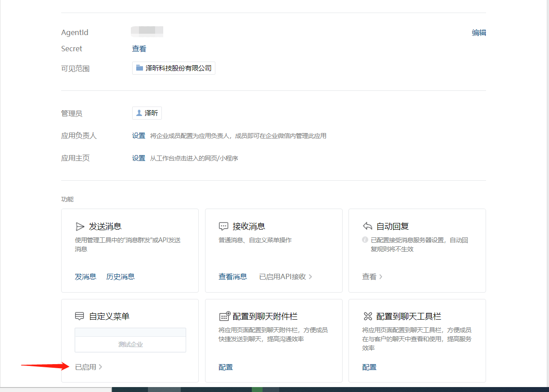The image size is (549, 392).
Task: Click 编辑 link next to AgentId
Action: pos(478,33)
